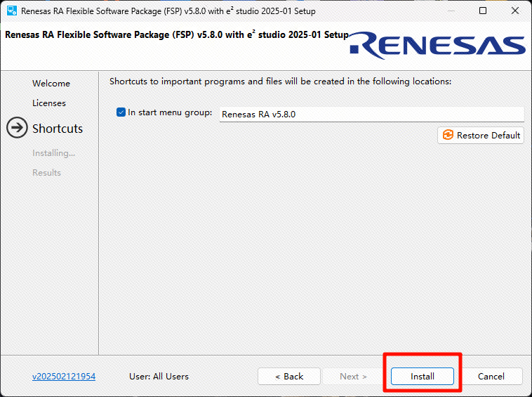
Task: Click the shortcuts description text
Action: click(280, 82)
